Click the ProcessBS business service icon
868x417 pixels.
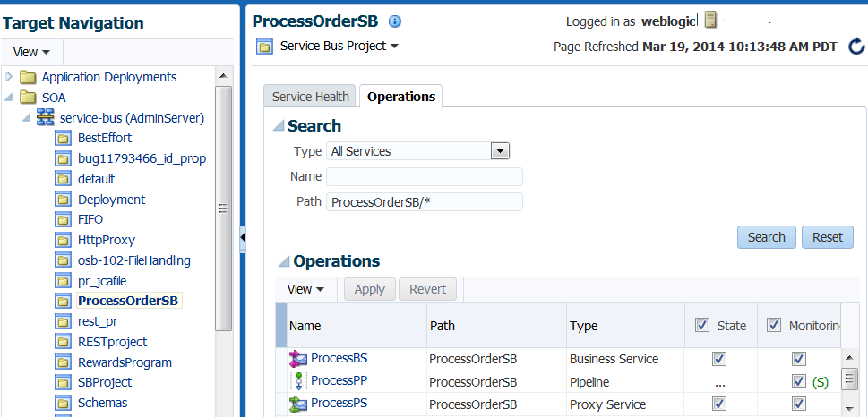click(298, 359)
